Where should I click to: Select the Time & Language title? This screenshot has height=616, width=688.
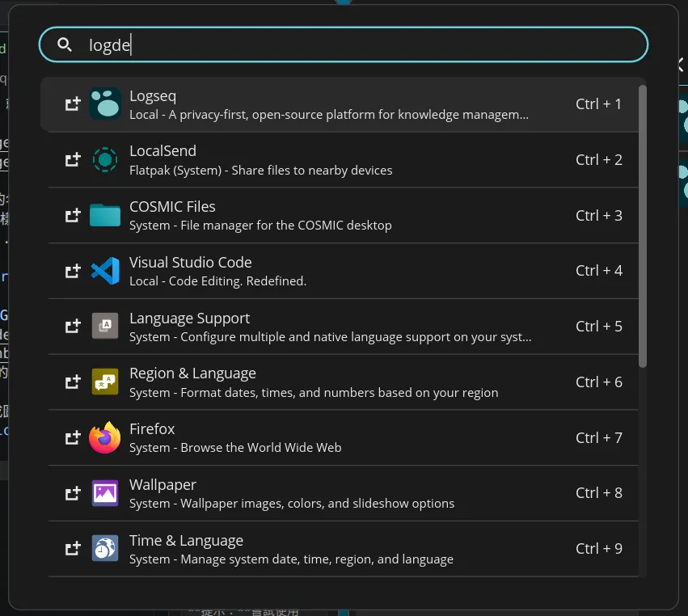[186, 541]
